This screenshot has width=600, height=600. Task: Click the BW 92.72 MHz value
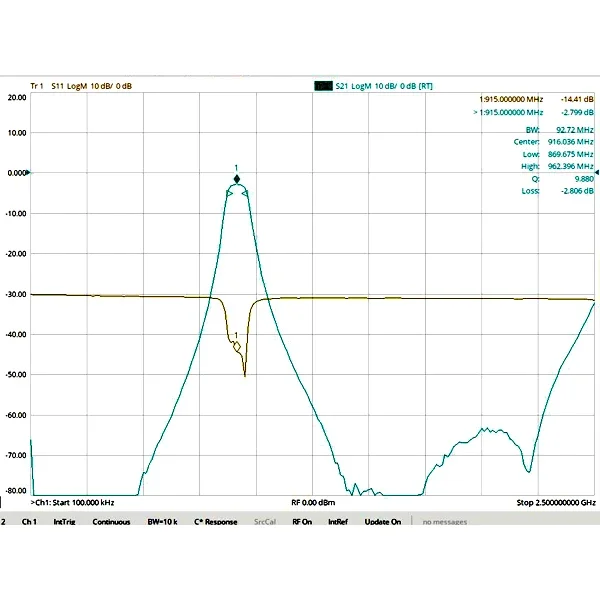pyautogui.click(x=574, y=130)
